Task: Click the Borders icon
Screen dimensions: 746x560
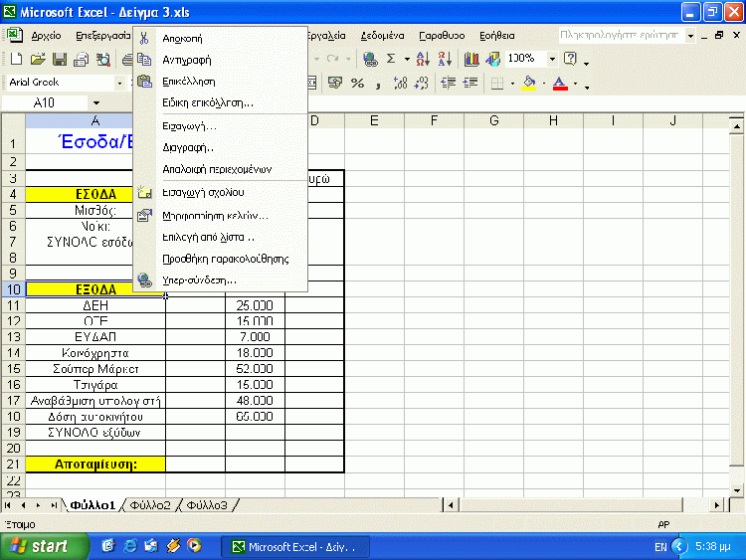Action: 497,84
